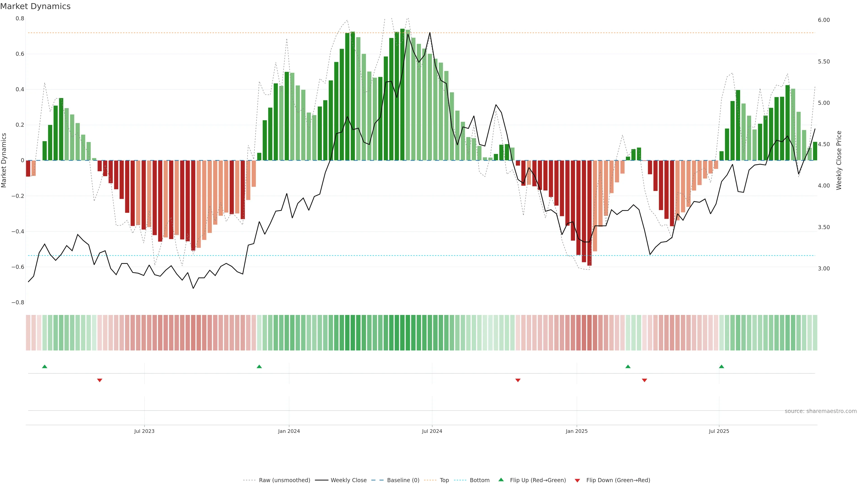Click the green flip-up marker at Jul 2025

[x=722, y=366]
